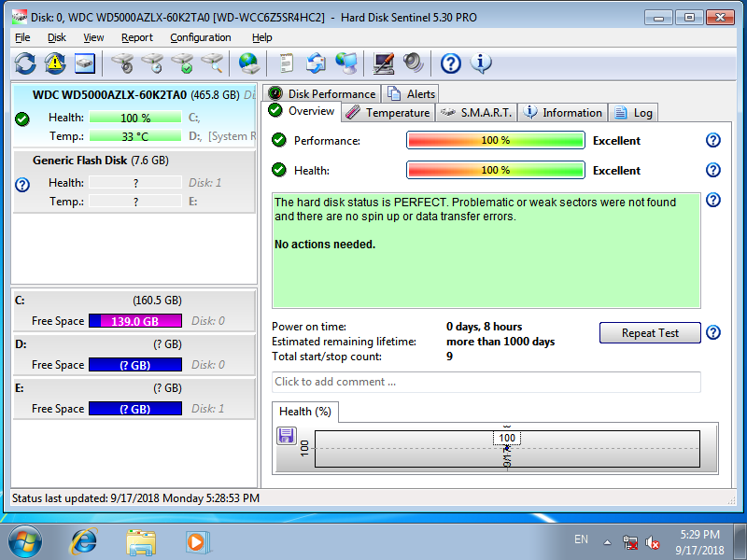The height and width of the screenshot is (560, 747).
Task: Click the blue circular arrows toolbar icon
Action: (316, 63)
